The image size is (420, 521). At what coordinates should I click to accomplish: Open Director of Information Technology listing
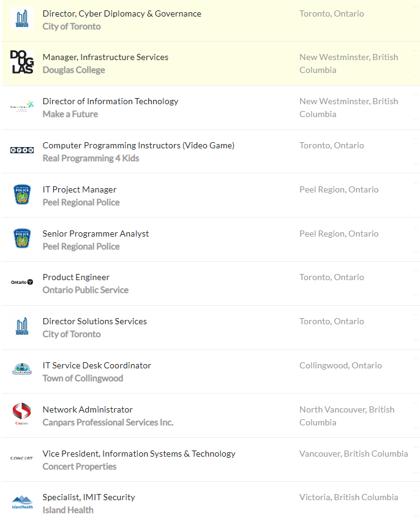click(x=110, y=101)
